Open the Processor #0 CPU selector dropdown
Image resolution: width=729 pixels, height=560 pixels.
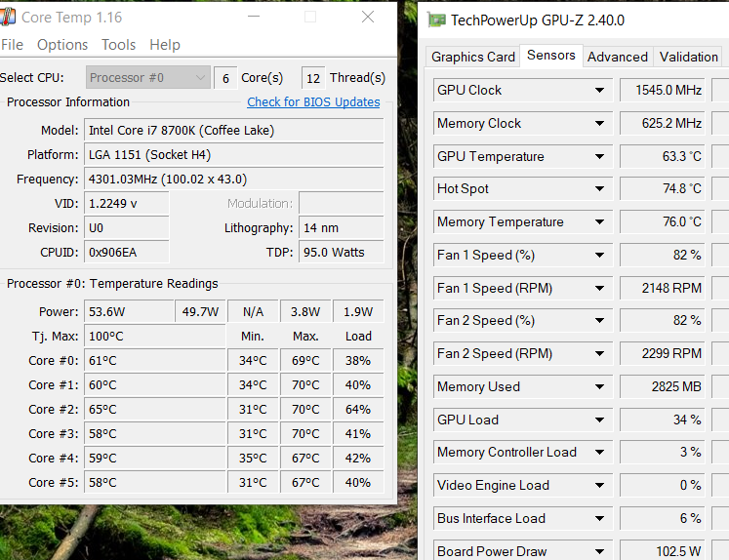click(147, 77)
